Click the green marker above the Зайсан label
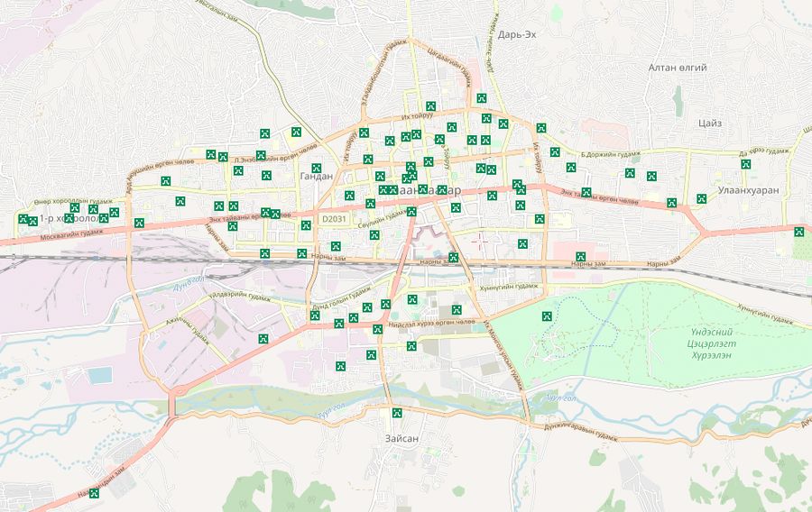812x512 pixels. [396, 414]
